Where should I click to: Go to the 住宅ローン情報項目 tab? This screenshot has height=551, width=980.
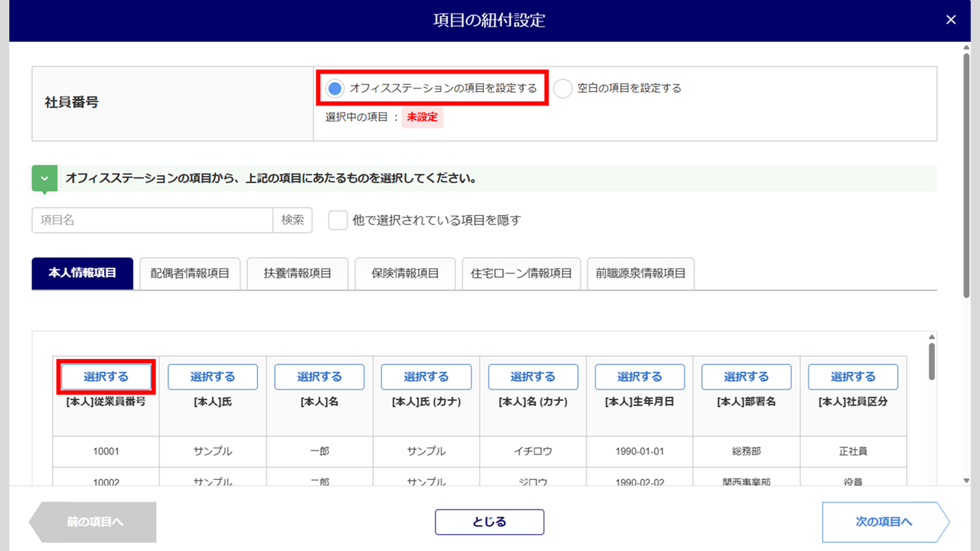pyautogui.click(x=521, y=274)
